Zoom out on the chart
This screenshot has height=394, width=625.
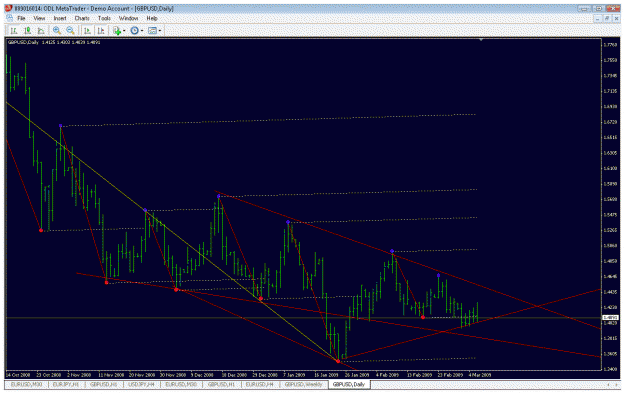coord(71,31)
